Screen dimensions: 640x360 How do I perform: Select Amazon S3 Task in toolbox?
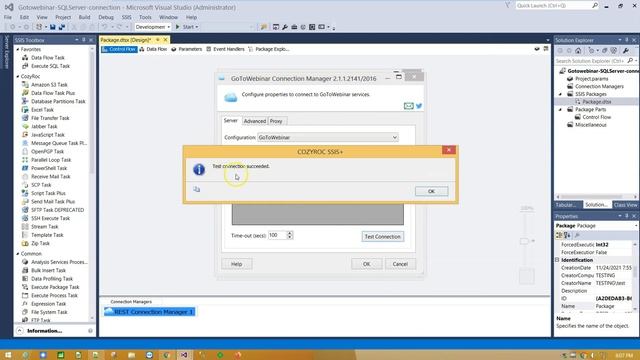[x=49, y=84]
